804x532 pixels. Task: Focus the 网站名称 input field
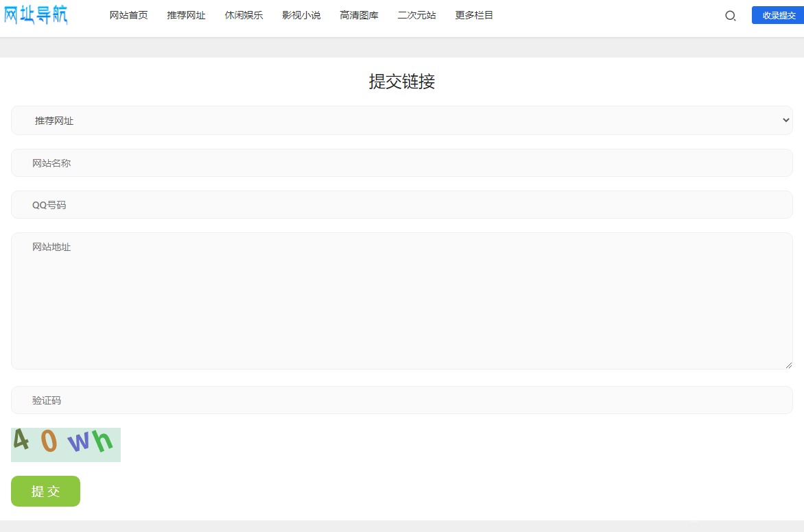(x=401, y=163)
